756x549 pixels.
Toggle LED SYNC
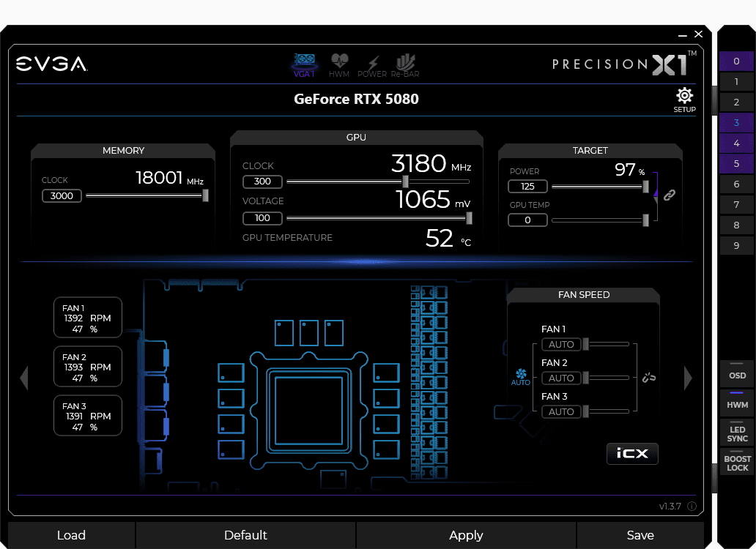(x=737, y=433)
